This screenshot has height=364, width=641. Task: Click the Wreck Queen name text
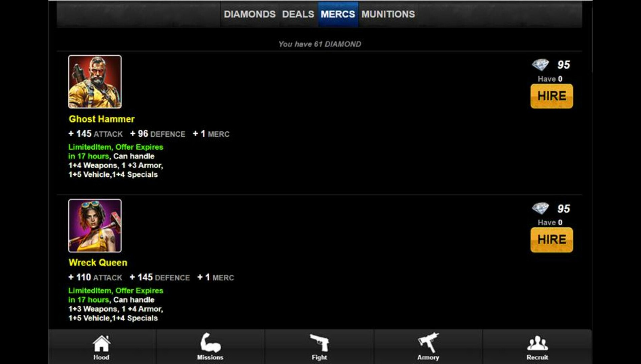coord(98,263)
